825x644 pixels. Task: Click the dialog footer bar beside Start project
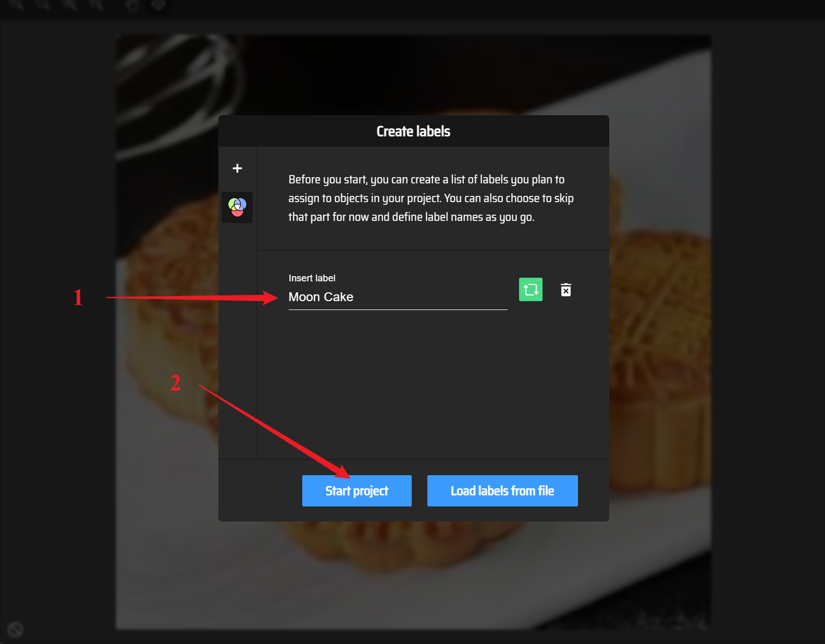click(x=260, y=490)
